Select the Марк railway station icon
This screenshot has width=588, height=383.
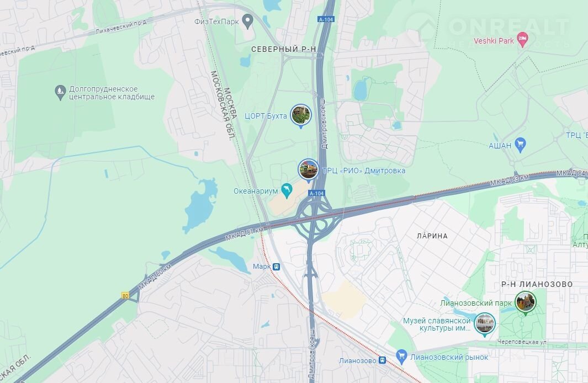[277, 267]
